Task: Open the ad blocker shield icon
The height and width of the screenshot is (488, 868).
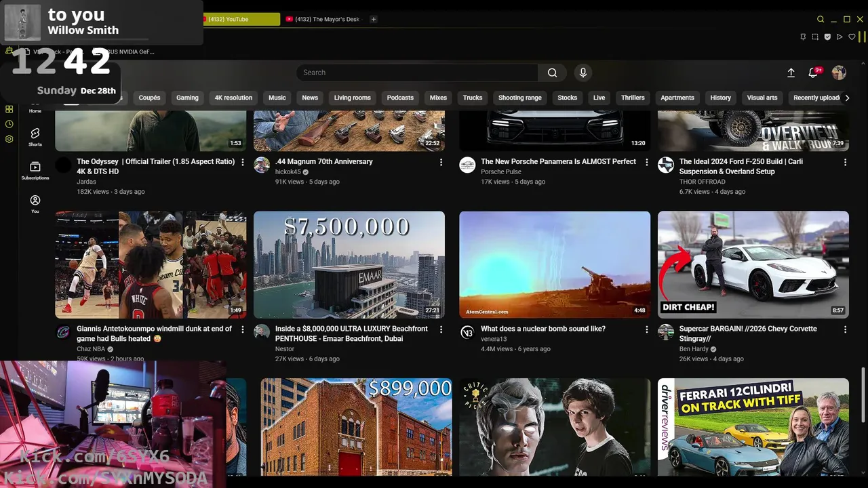Action: pos(827,37)
